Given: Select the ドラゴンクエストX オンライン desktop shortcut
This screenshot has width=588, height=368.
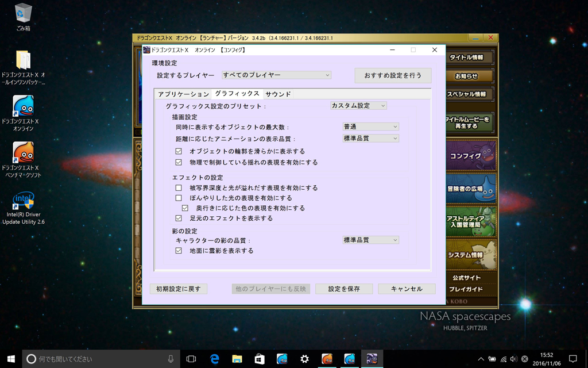Looking at the screenshot, I should click(23, 113).
